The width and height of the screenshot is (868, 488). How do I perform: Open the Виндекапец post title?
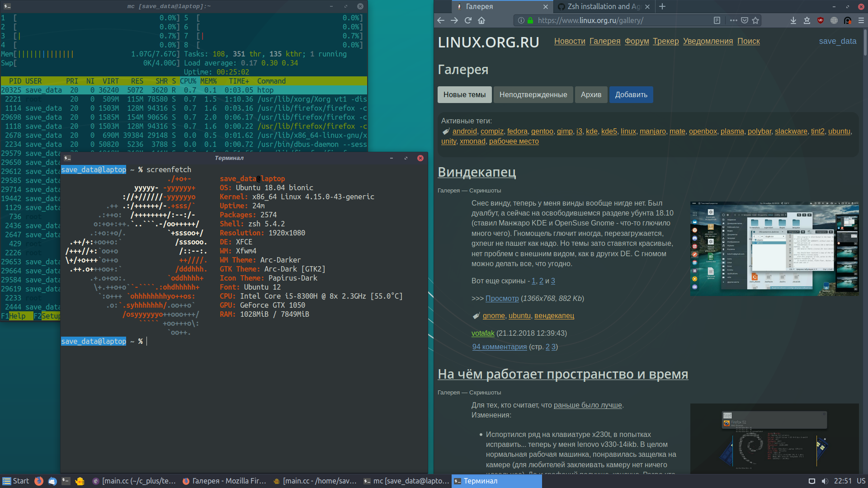476,172
